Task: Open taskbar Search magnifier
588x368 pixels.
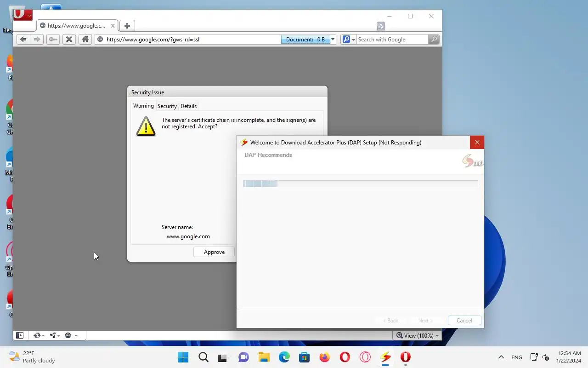Action: tap(204, 357)
